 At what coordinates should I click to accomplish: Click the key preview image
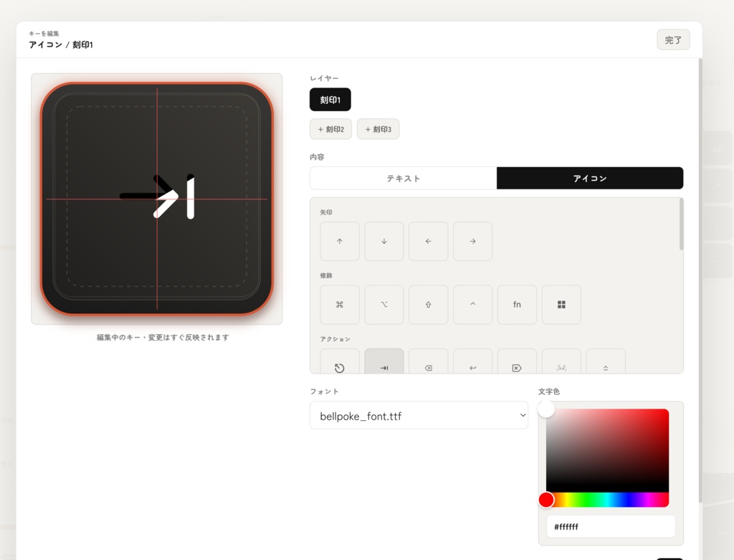(x=157, y=199)
